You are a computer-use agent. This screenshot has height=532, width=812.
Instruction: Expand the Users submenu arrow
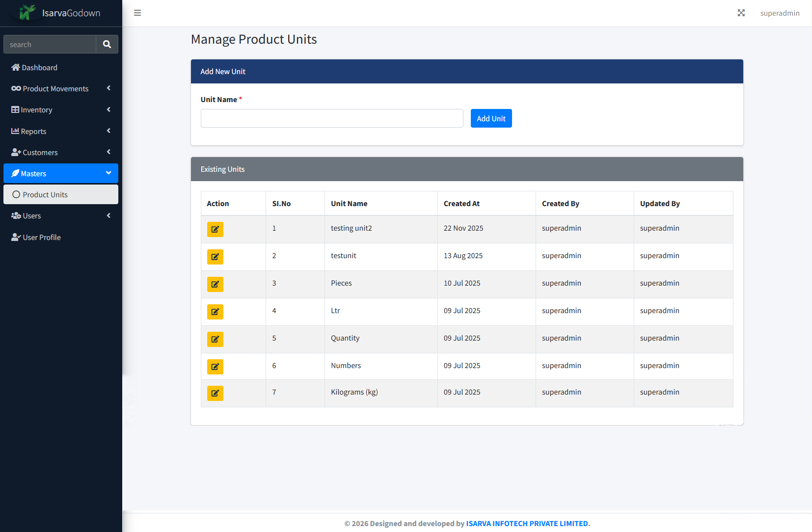108,215
